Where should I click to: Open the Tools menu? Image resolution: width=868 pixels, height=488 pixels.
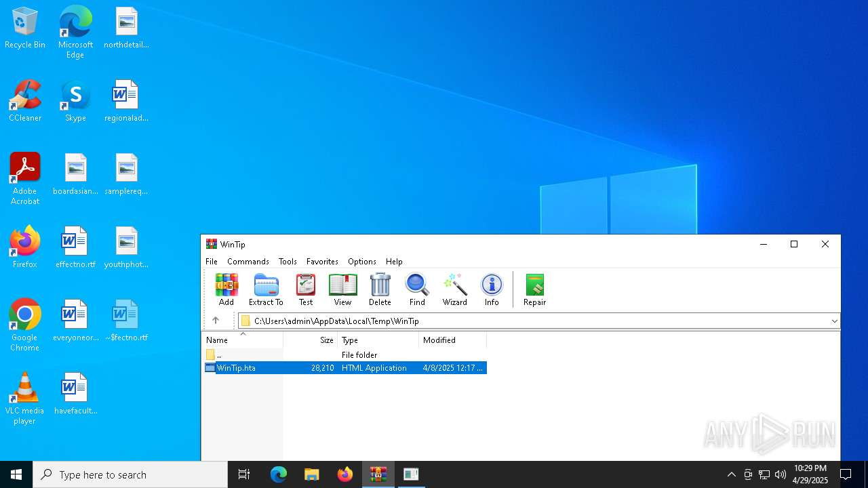(288, 261)
